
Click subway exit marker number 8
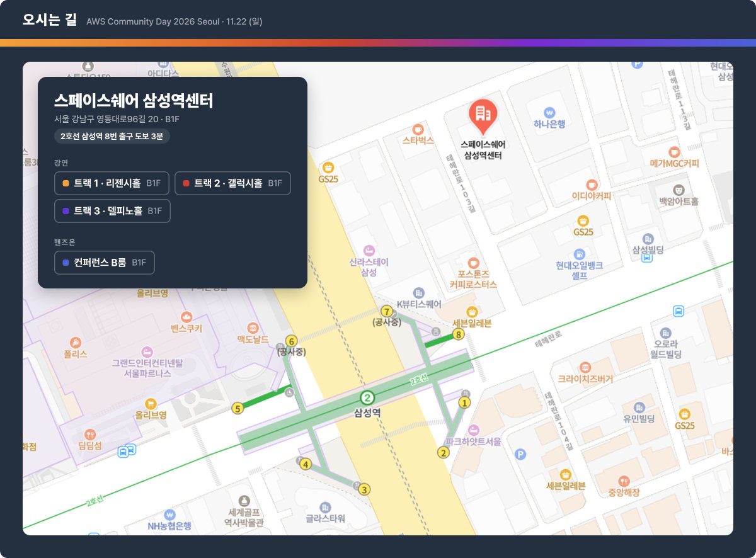[459, 334]
